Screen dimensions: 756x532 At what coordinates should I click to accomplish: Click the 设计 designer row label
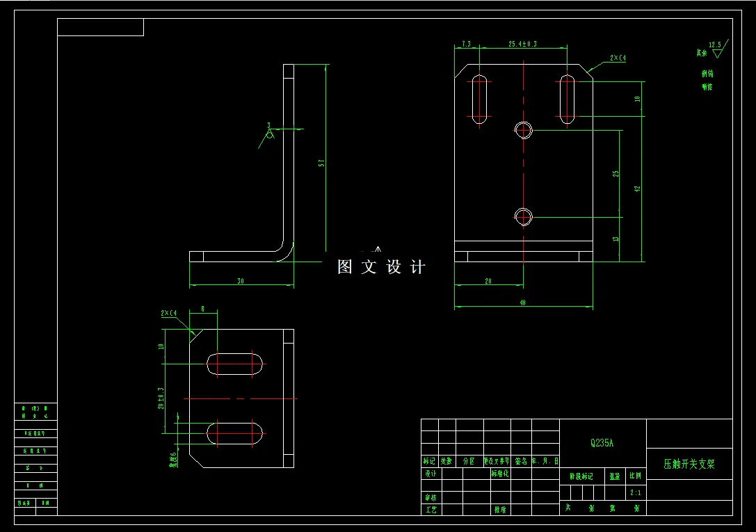[431, 472]
